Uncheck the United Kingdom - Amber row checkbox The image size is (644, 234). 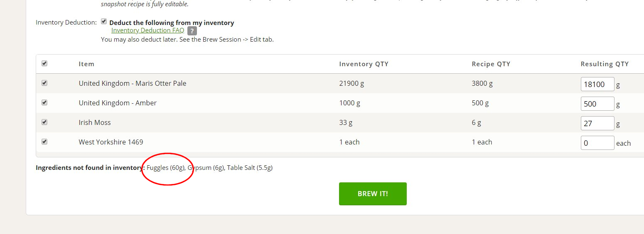click(x=44, y=102)
